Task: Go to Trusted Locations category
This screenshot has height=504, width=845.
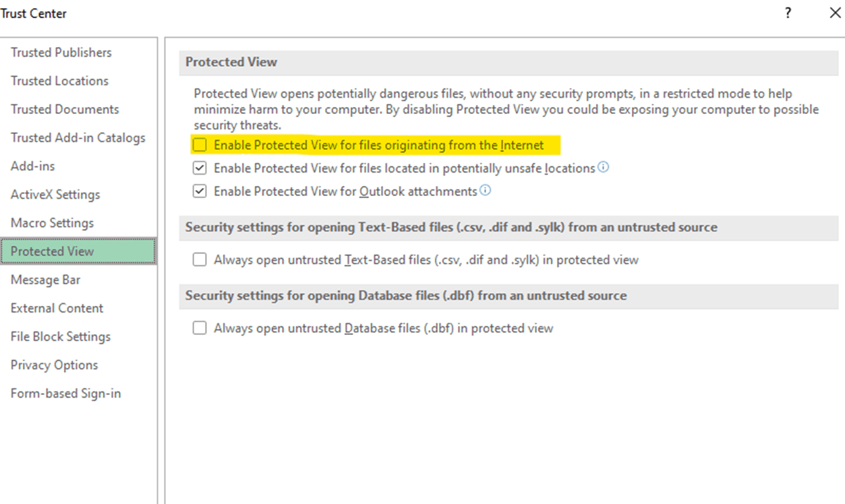Action: (59, 81)
